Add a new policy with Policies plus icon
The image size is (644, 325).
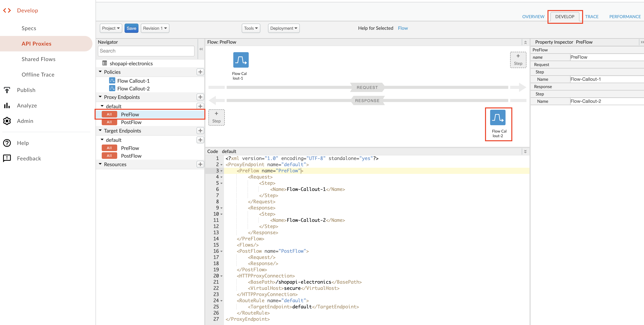point(200,72)
